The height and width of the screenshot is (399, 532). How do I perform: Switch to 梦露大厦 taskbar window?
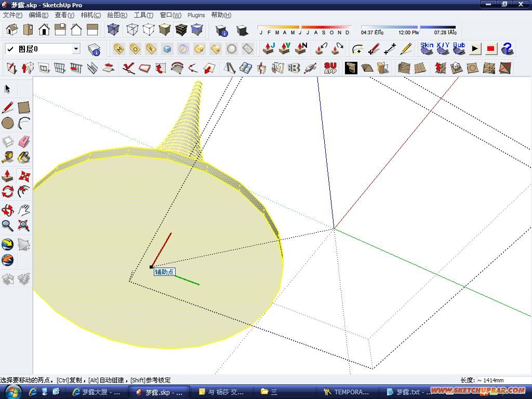coord(96,392)
